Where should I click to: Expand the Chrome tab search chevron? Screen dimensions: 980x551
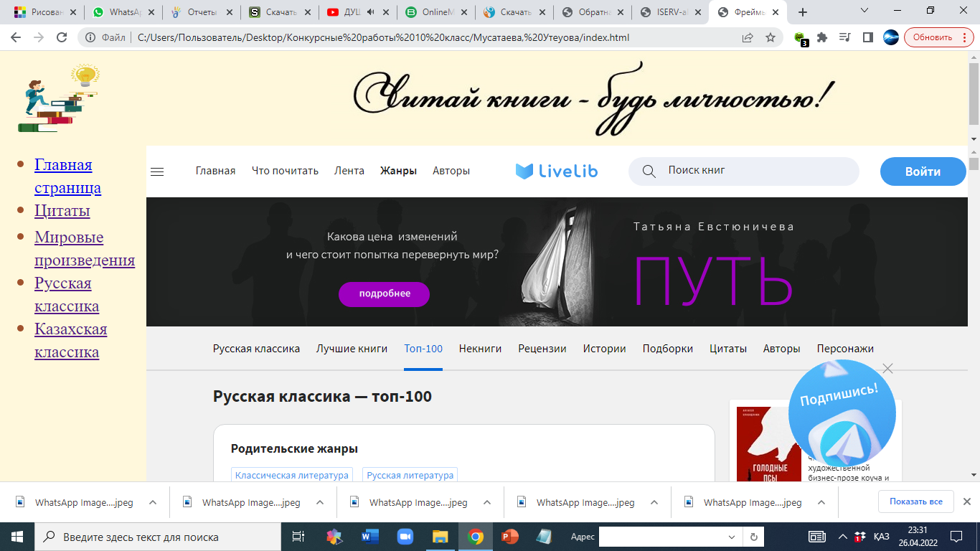(864, 11)
